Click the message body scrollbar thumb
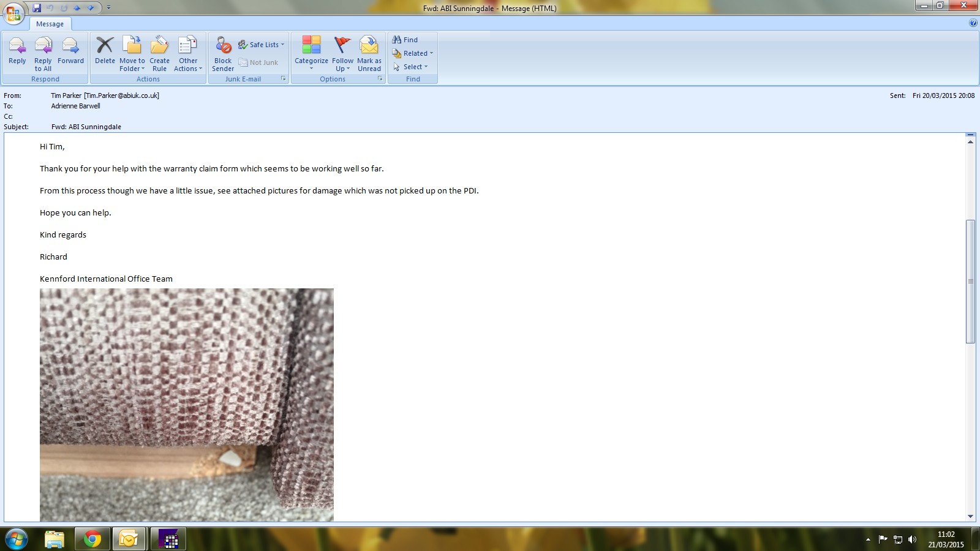This screenshot has width=980, height=551. point(970,281)
